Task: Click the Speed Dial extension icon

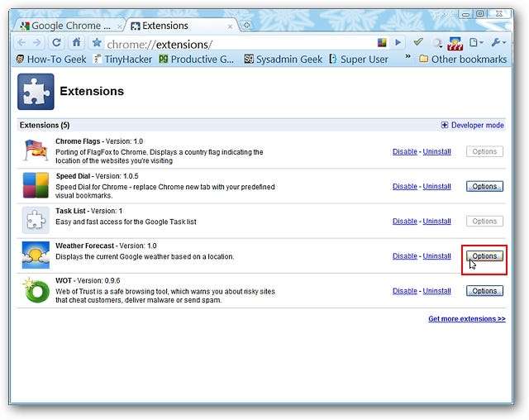Action: click(36, 185)
